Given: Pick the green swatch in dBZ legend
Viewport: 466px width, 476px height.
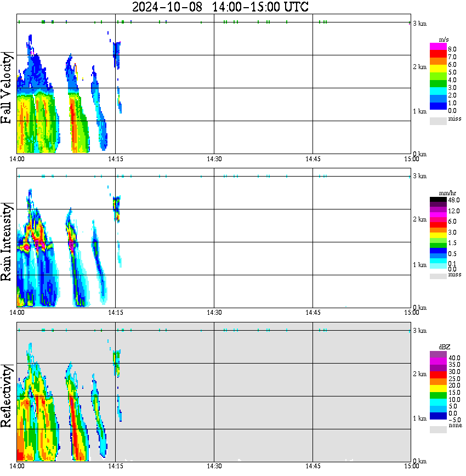Looking at the screenshot, I should (x=438, y=395).
